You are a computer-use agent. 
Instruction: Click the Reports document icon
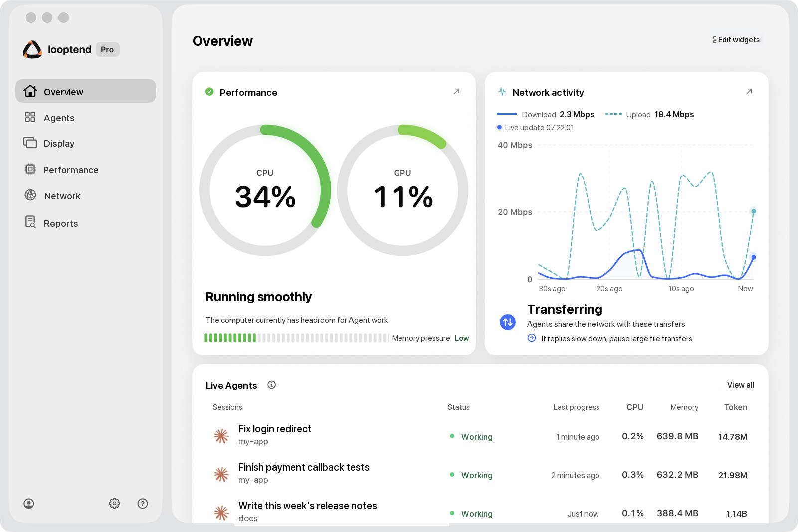pos(30,222)
